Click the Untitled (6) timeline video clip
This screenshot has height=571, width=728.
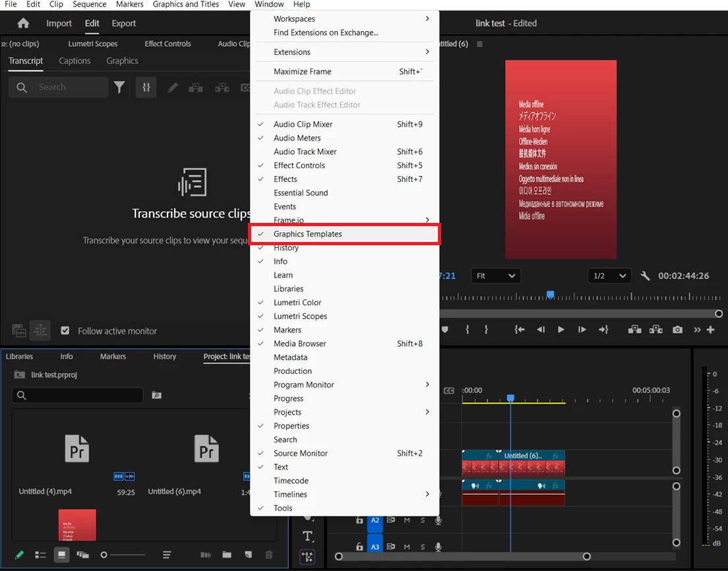pos(531,463)
